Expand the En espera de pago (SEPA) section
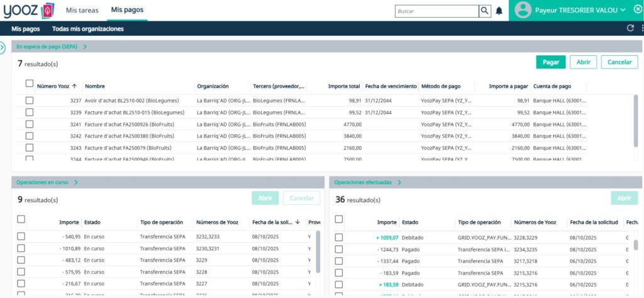Screen dimensions: 644x298 pos(85,47)
